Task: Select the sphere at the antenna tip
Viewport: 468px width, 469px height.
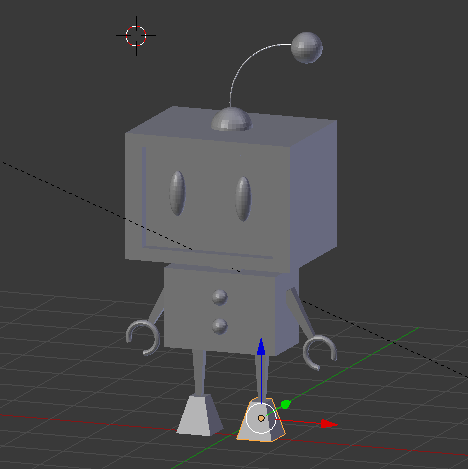Action: [307, 48]
